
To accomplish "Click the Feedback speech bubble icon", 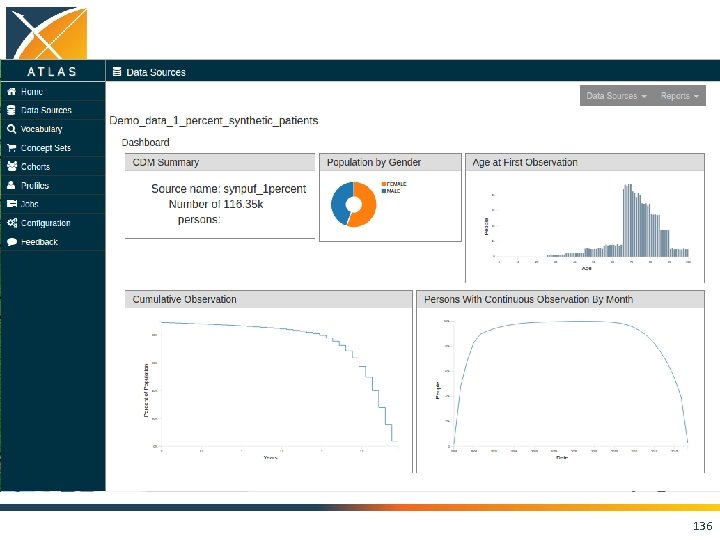I will point(12,242).
